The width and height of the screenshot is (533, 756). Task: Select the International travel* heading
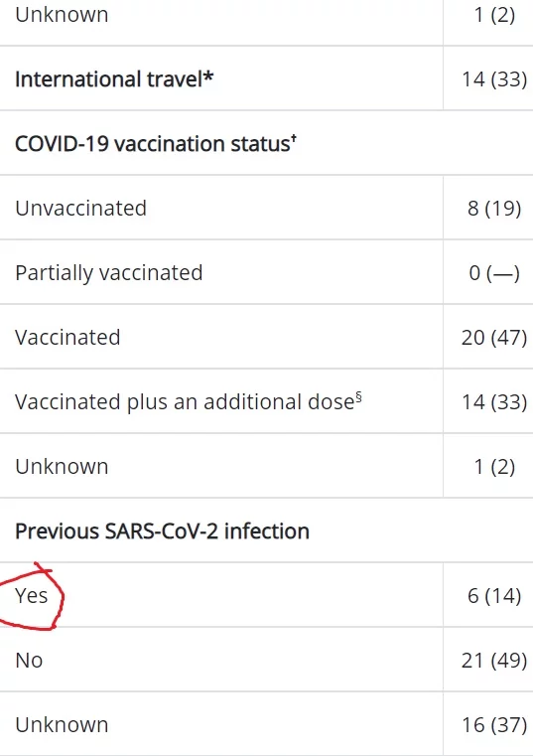point(114,79)
